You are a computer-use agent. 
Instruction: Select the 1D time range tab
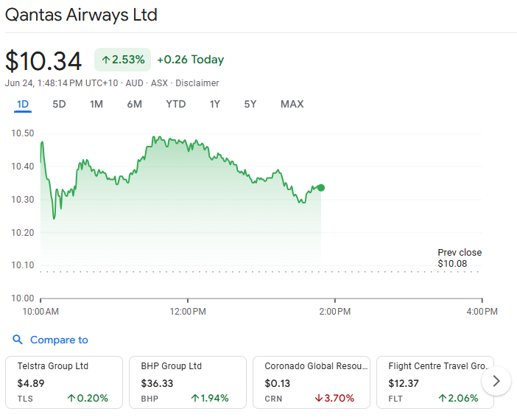23,104
